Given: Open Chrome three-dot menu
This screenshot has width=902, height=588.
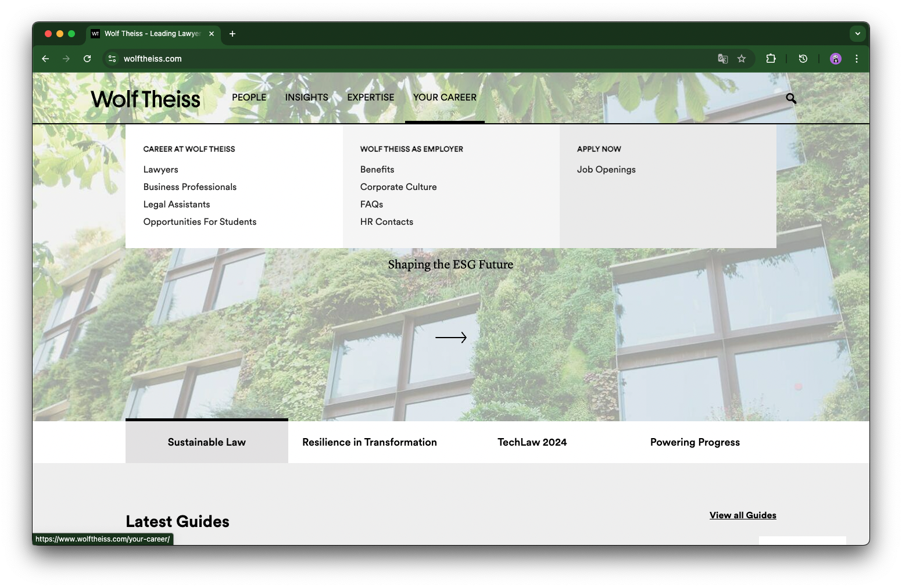Looking at the screenshot, I should coord(857,59).
